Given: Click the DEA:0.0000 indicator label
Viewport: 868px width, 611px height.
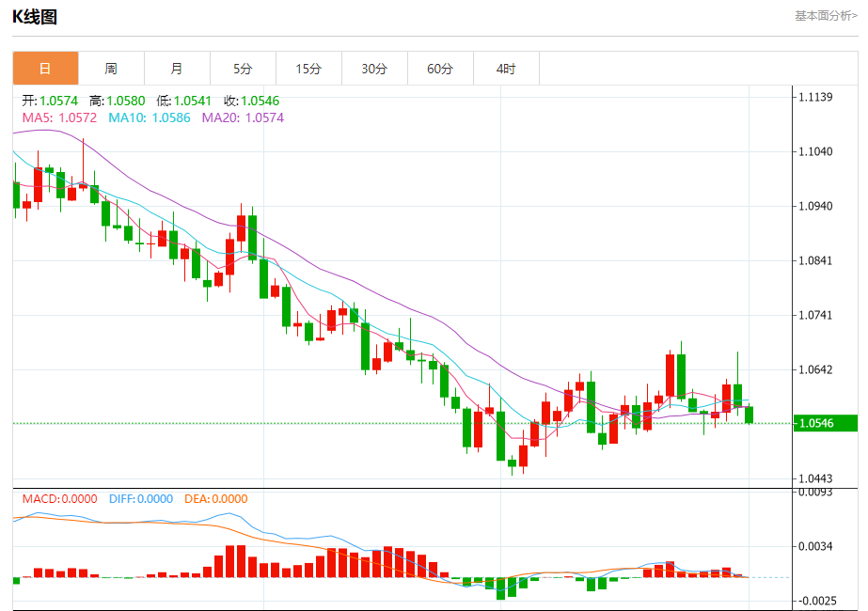Looking at the screenshot, I should pyautogui.click(x=216, y=498).
